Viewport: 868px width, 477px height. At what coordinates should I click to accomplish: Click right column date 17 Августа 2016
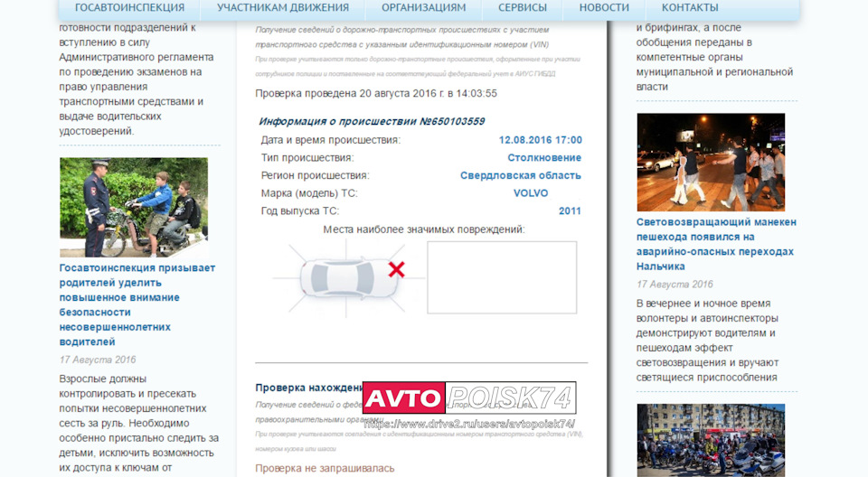click(675, 285)
